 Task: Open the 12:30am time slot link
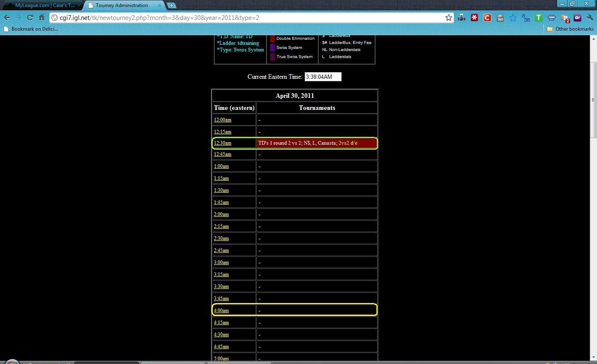click(x=223, y=143)
